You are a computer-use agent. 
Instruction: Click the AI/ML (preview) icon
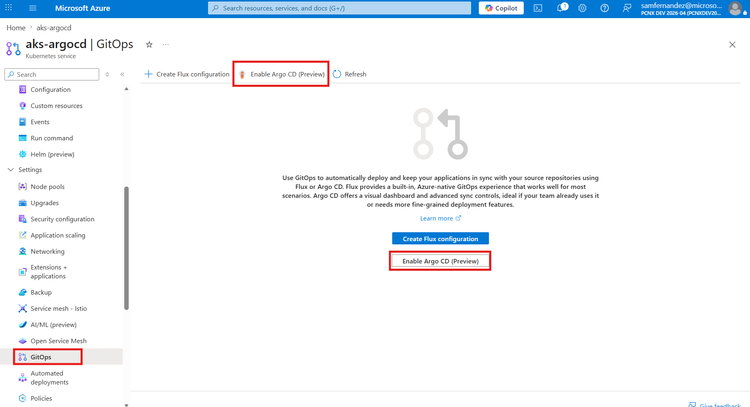click(22, 325)
